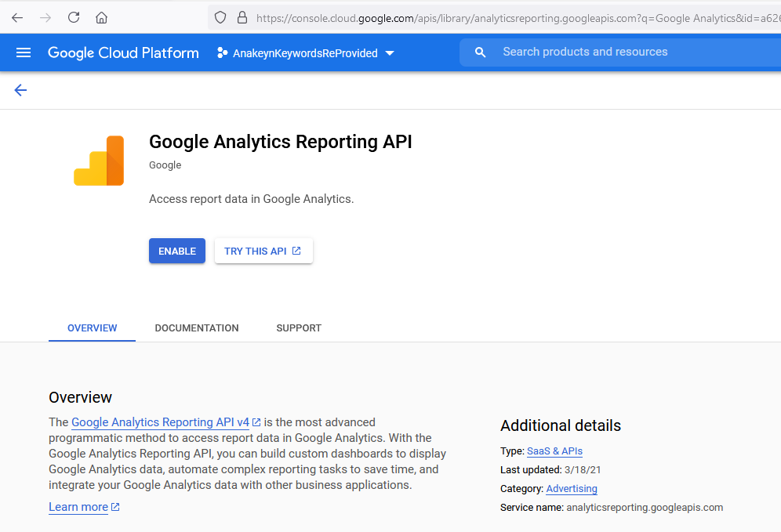The height and width of the screenshot is (532, 781).
Task: Go back using the blue arrow
Action: point(20,90)
